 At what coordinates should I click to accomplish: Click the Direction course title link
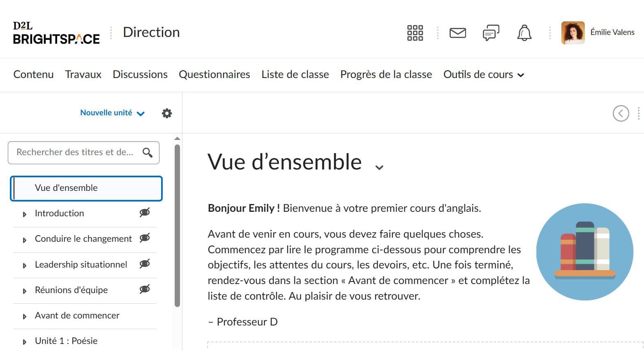(x=151, y=32)
